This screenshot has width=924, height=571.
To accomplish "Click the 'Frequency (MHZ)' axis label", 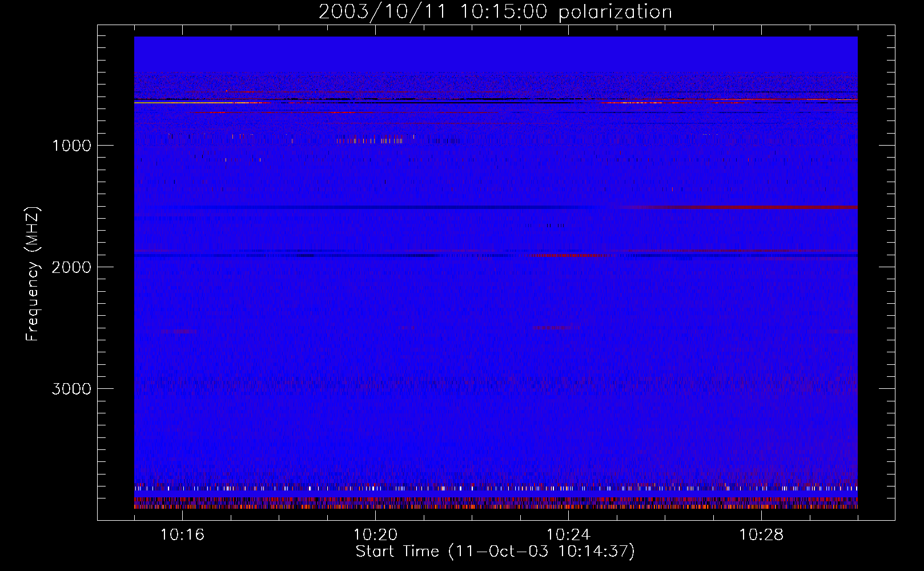I will click(x=33, y=274).
